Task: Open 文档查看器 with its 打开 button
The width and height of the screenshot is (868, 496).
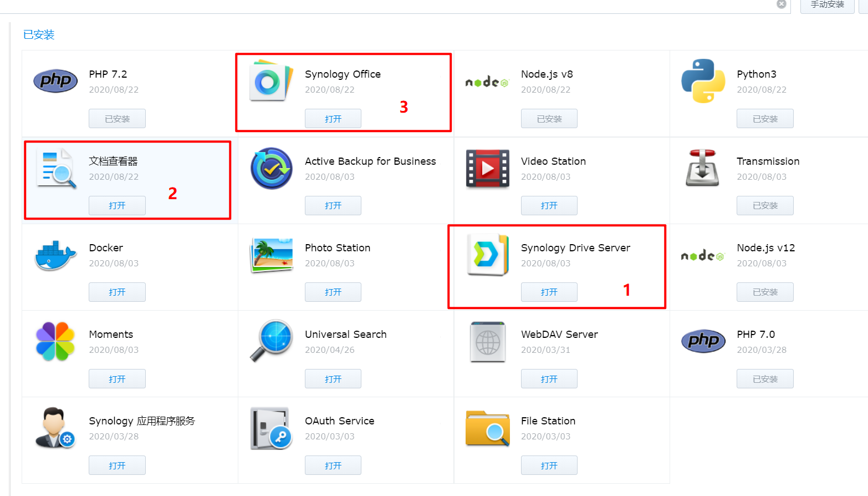Action: click(117, 205)
